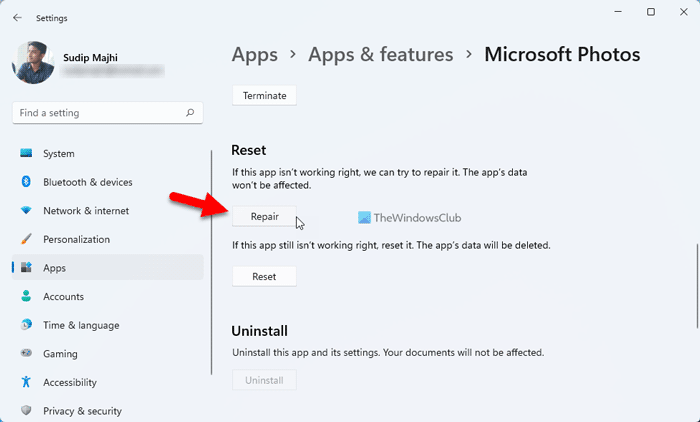700x422 pixels.
Task: Click the System monitor icon in sidebar
Action: (x=26, y=154)
